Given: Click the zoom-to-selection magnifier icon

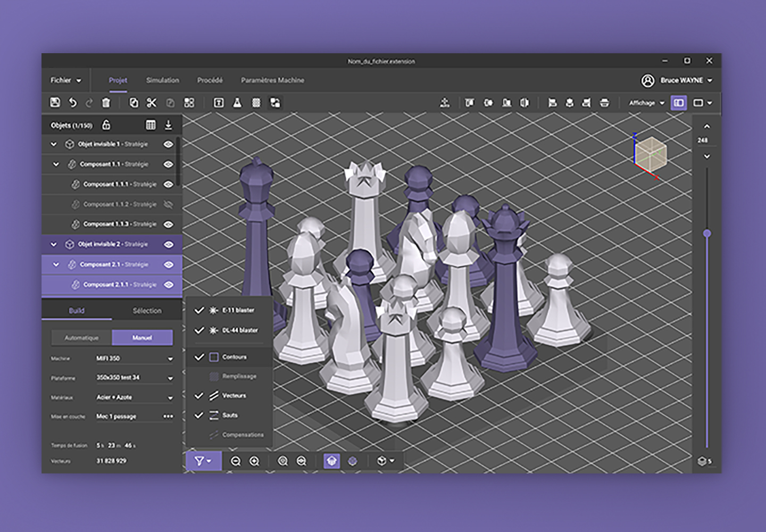Looking at the screenshot, I should click(301, 461).
